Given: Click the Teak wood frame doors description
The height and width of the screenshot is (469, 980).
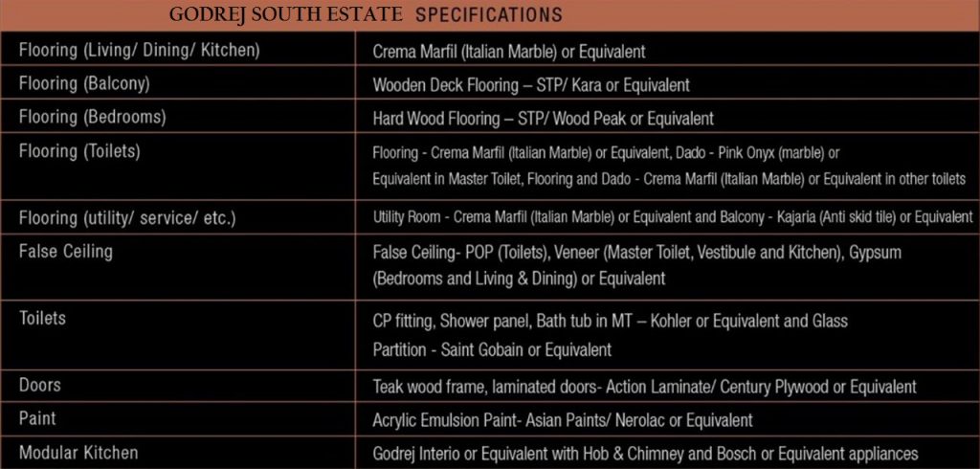Looking at the screenshot, I should [x=644, y=387].
